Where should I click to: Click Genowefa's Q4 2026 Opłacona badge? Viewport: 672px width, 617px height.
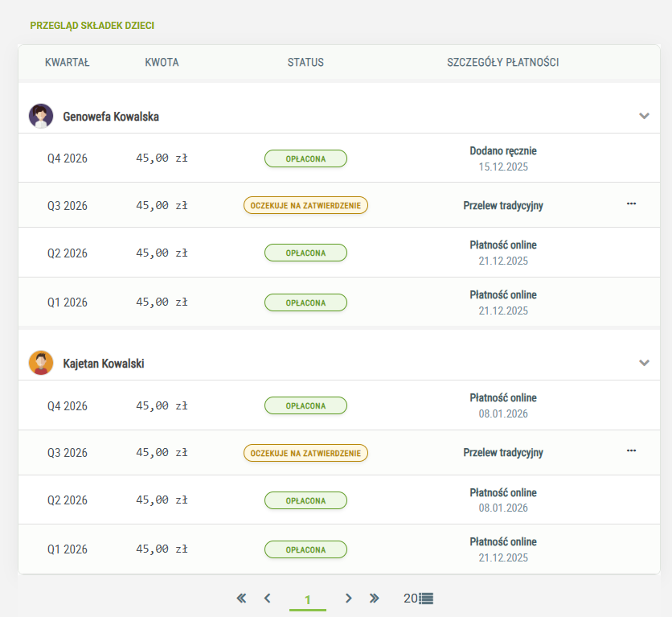pos(305,158)
